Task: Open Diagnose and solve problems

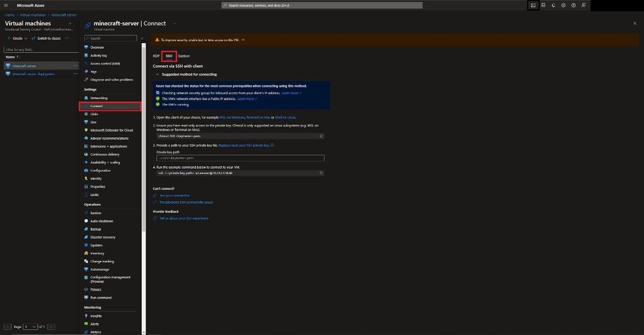Action: pyautogui.click(x=112, y=80)
